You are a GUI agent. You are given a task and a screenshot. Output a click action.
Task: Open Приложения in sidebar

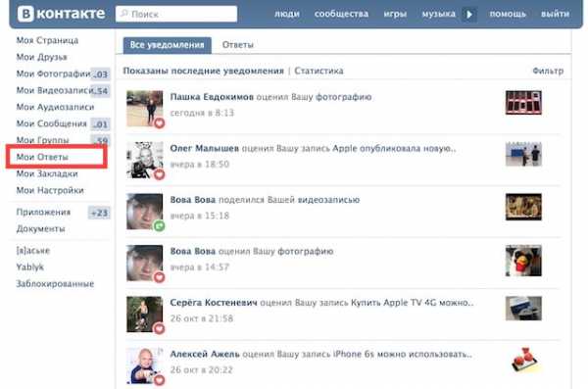43,213
